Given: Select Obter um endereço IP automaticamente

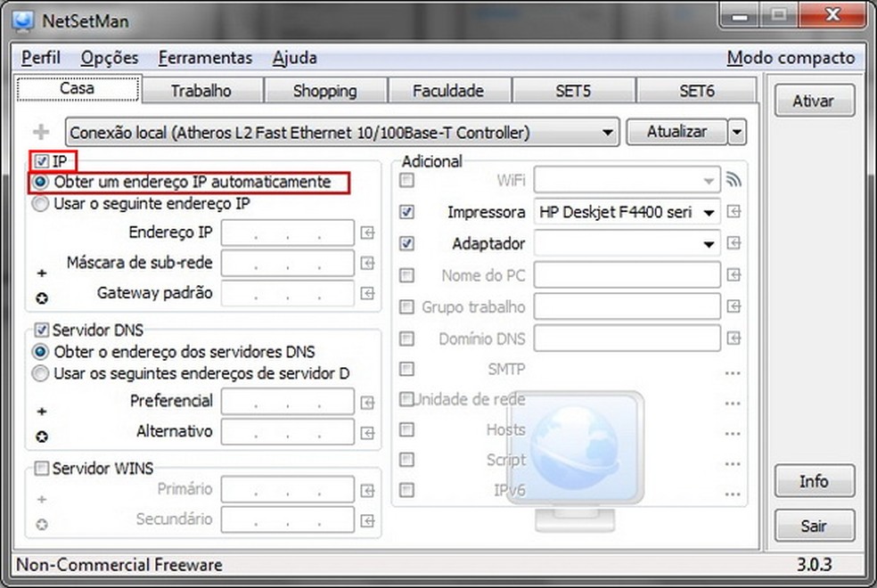Looking at the screenshot, I should (40, 183).
